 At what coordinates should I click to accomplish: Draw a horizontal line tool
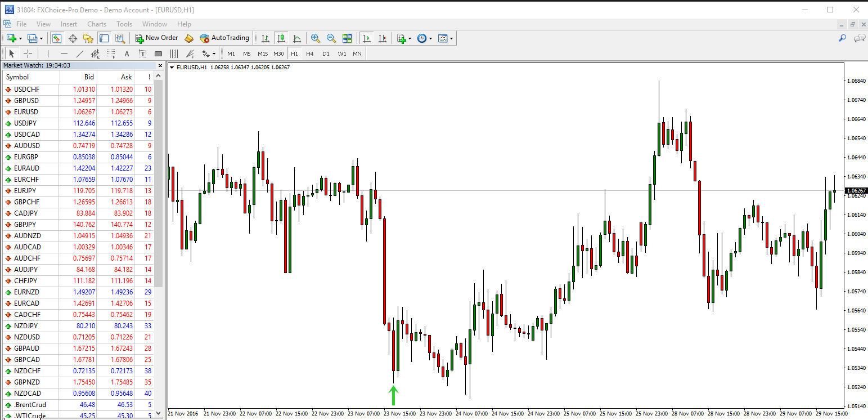64,53
